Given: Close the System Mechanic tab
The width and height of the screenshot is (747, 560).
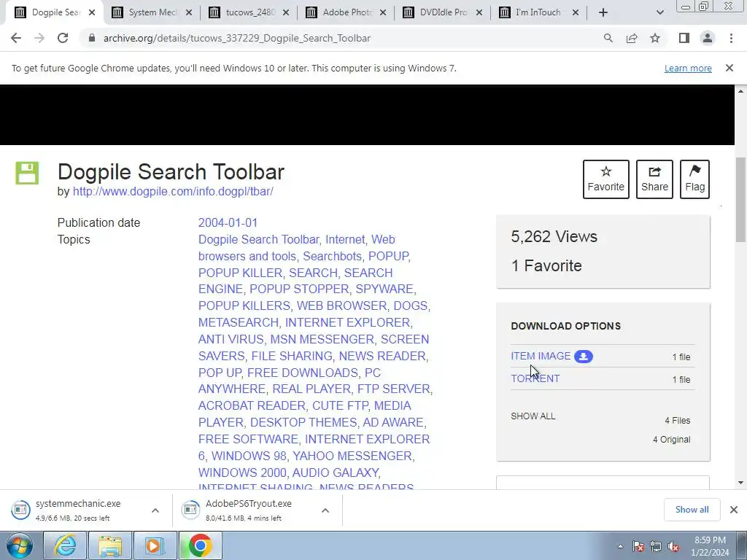Looking at the screenshot, I should pos(189,12).
